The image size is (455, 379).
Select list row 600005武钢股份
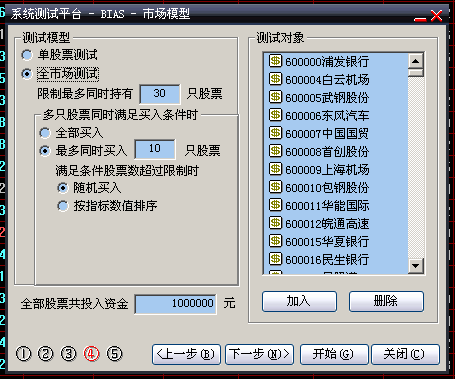[x=336, y=97]
